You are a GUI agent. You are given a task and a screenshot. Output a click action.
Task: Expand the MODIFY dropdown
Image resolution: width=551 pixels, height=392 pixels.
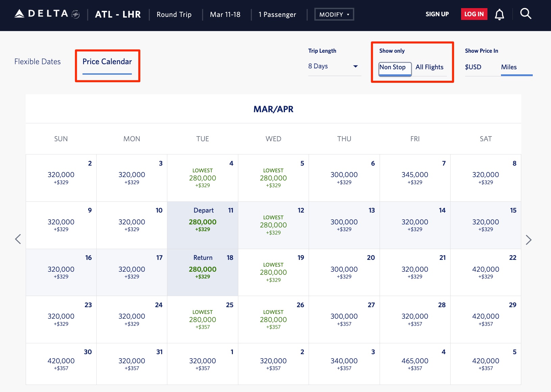point(334,14)
